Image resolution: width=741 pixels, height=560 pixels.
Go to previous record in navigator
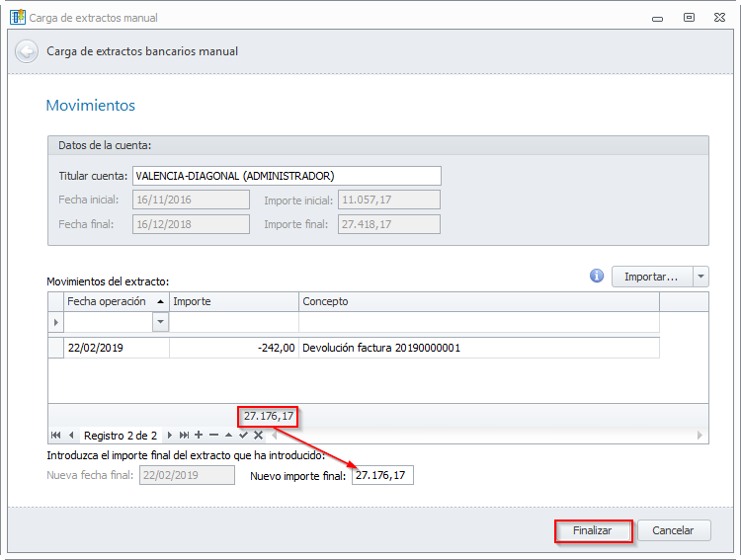[x=71, y=436]
